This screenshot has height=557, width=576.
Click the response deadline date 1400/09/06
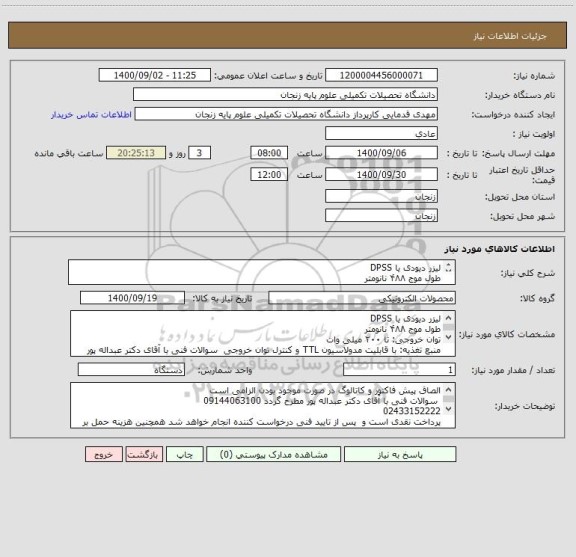(381, 153)
